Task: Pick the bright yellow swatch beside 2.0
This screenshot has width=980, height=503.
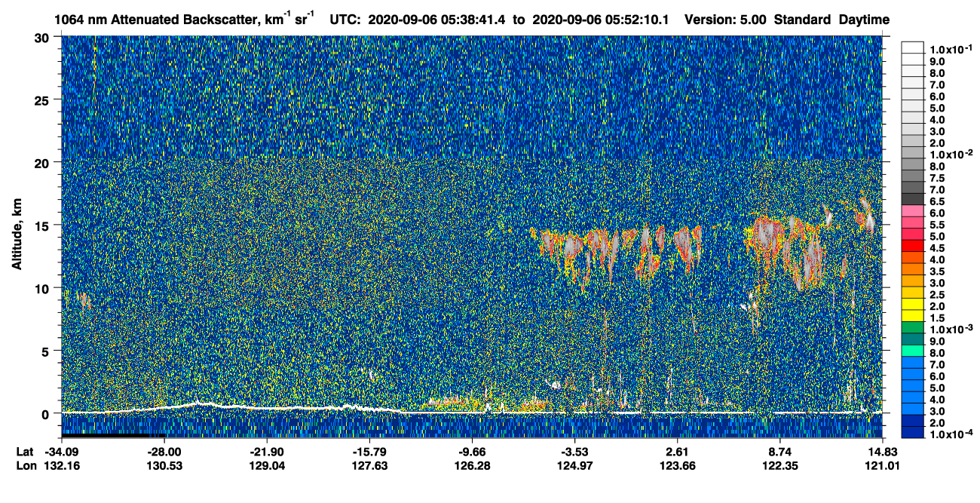Action: coord(912,304)
